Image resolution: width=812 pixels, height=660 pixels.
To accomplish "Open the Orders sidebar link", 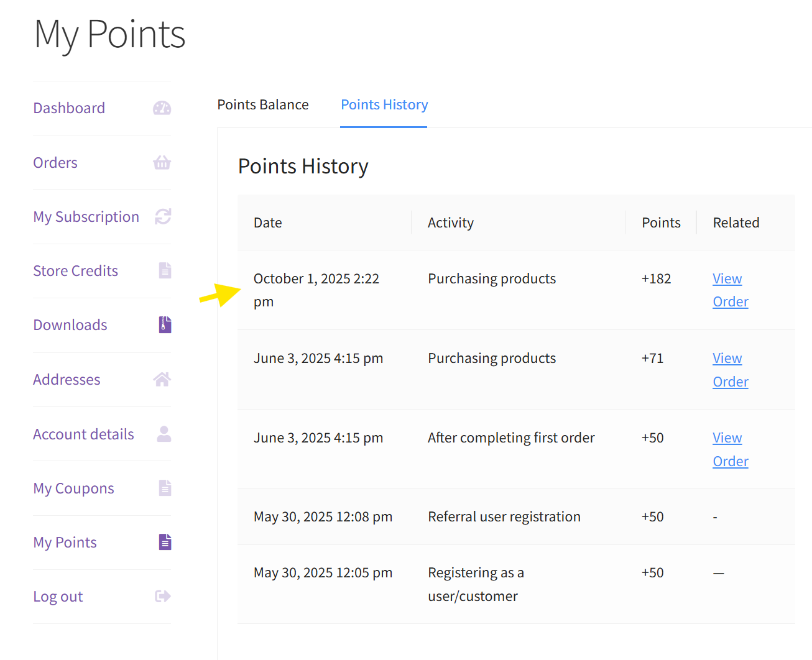I will (x=55, y=163).
